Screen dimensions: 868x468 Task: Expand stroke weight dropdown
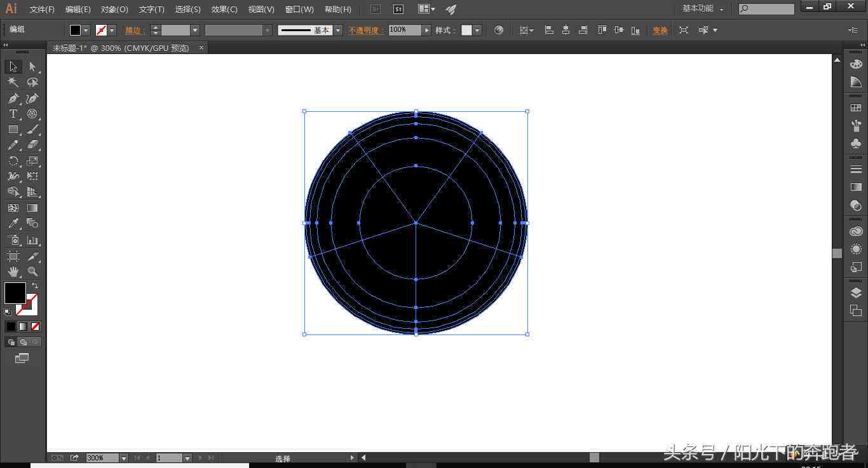tap(195, 30)
